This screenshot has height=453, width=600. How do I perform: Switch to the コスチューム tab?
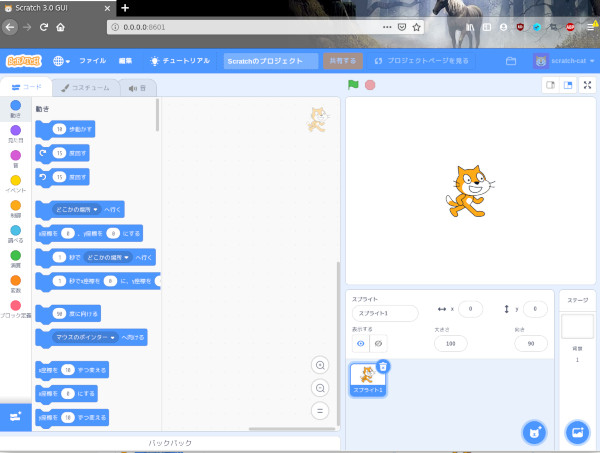pyautogui.click(x=85, y=88)
